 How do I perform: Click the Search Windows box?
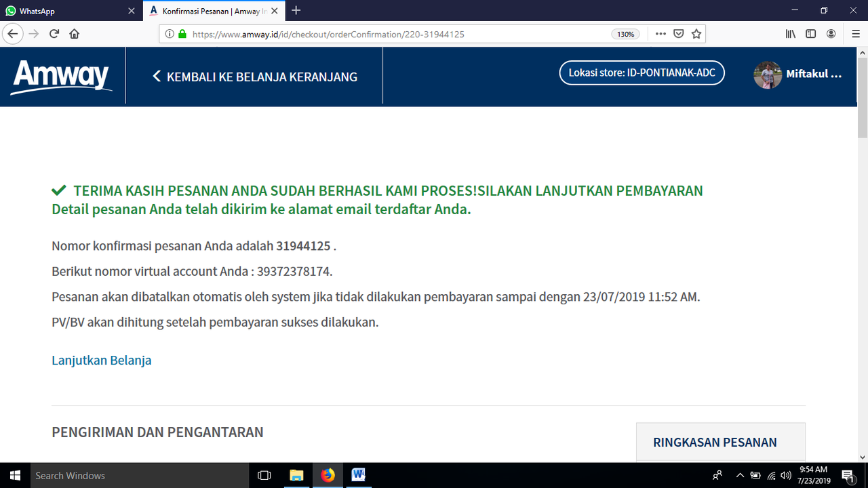pyautogui.click(x=139, y=475)
